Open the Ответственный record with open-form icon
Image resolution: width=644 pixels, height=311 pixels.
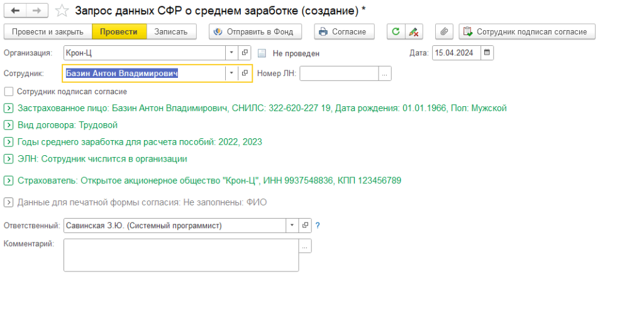tap(305, 226)
